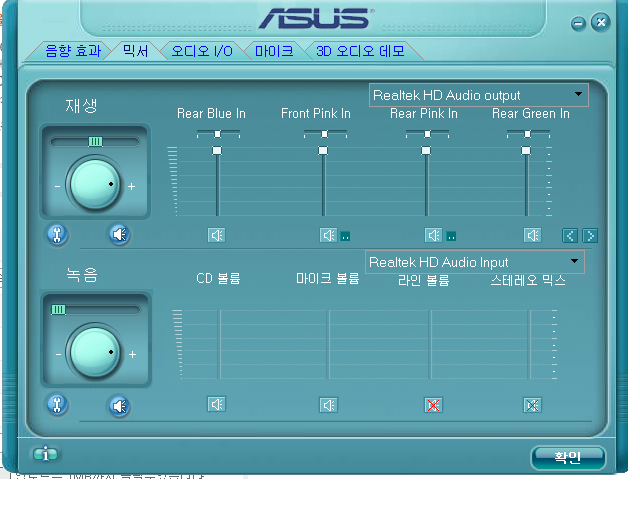Click the Front Pink In volume fader
640x512 pixels.
[323, 150]
